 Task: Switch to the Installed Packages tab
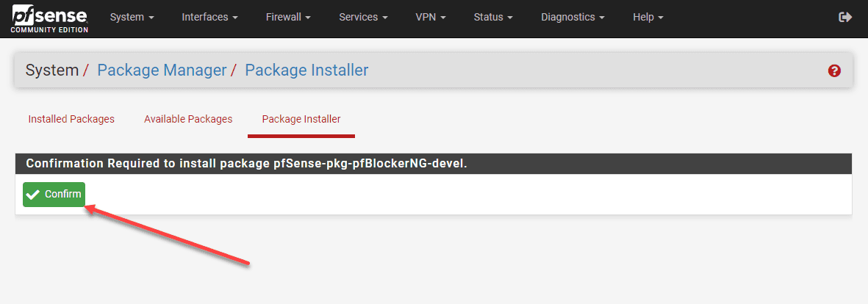tap(71, 119)
